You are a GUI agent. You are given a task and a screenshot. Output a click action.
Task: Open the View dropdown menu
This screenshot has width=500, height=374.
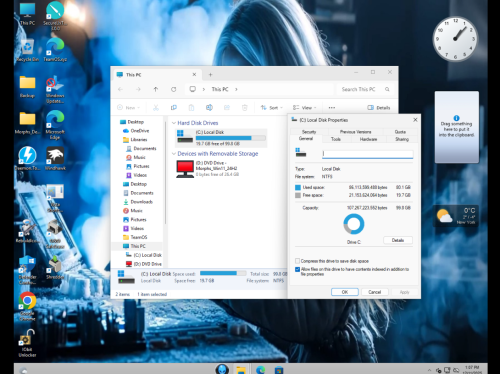tap(304, 108)
